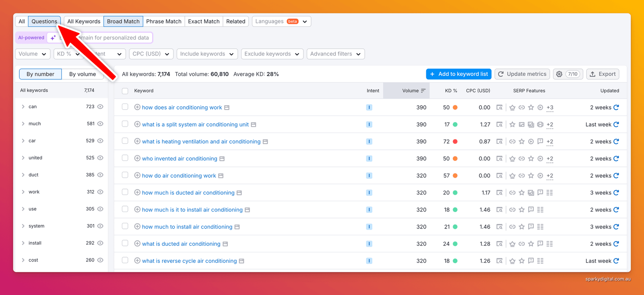Tick the select-all checkbox in the table header
The width and height of the screenshot is (644, 295).
click(x=125, y=91)
